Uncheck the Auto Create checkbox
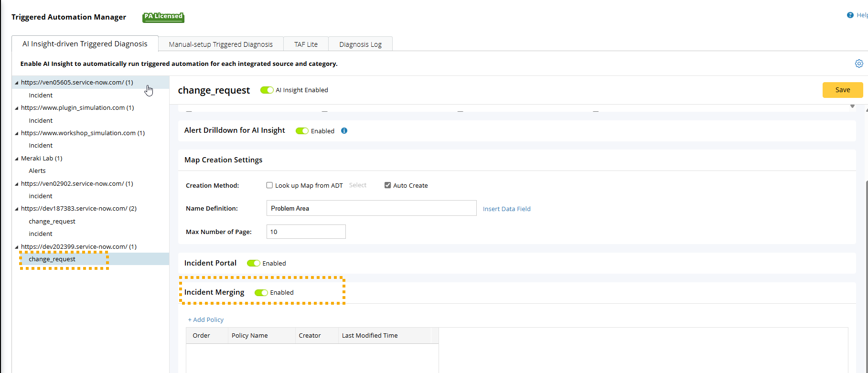868x373 pixels. coord(387,185)
